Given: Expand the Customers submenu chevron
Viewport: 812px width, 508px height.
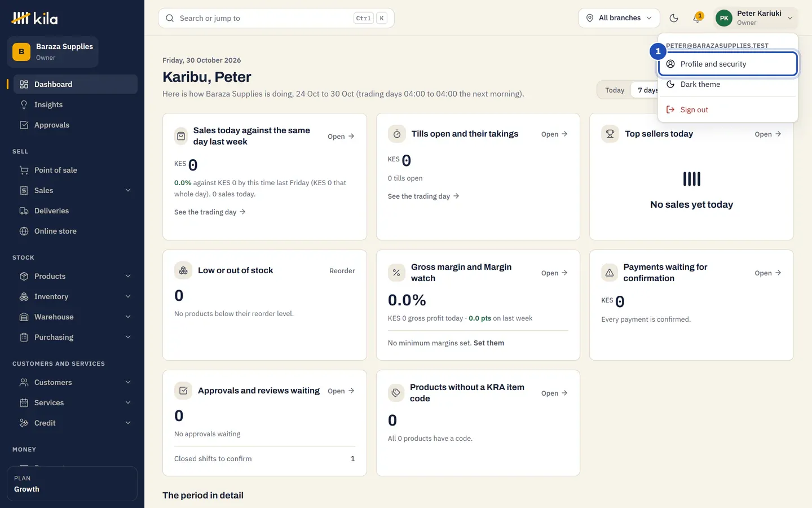Looking at the screenshot, I should pos(128,383).
